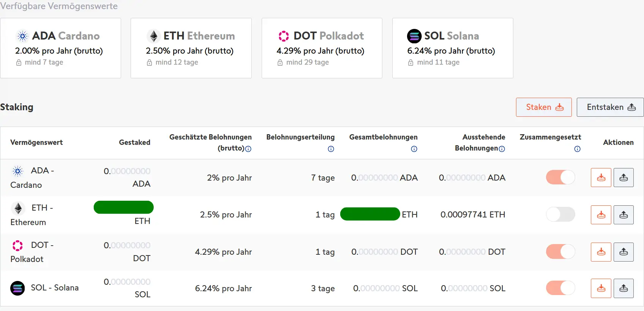This screenshot has width=644, height=311.
Task: Click Ethereum logo in ETH table row
Action: (x=18, y=208)
